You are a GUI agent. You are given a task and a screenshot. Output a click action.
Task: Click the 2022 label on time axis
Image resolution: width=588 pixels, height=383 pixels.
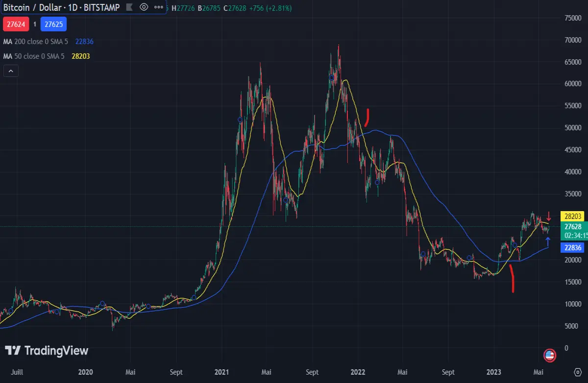point(358,372)
